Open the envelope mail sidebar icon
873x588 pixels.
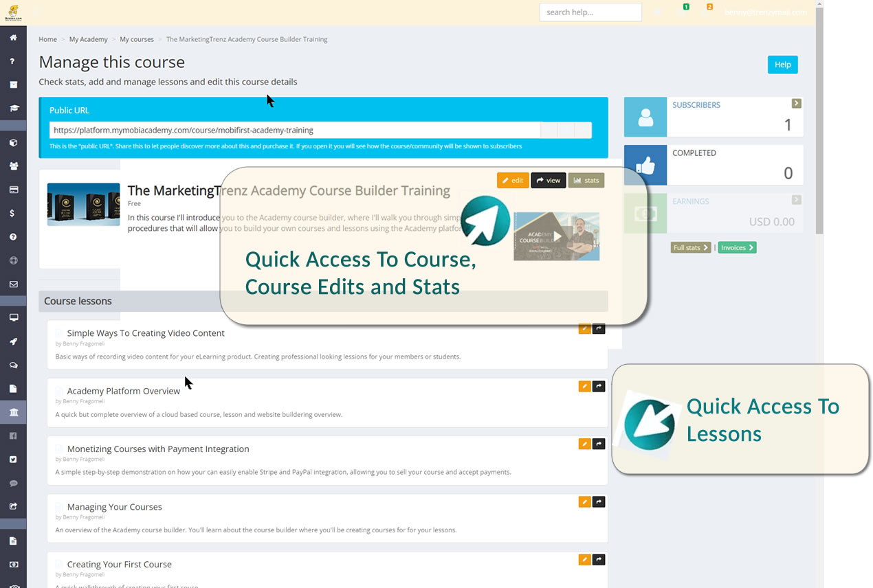13,284
